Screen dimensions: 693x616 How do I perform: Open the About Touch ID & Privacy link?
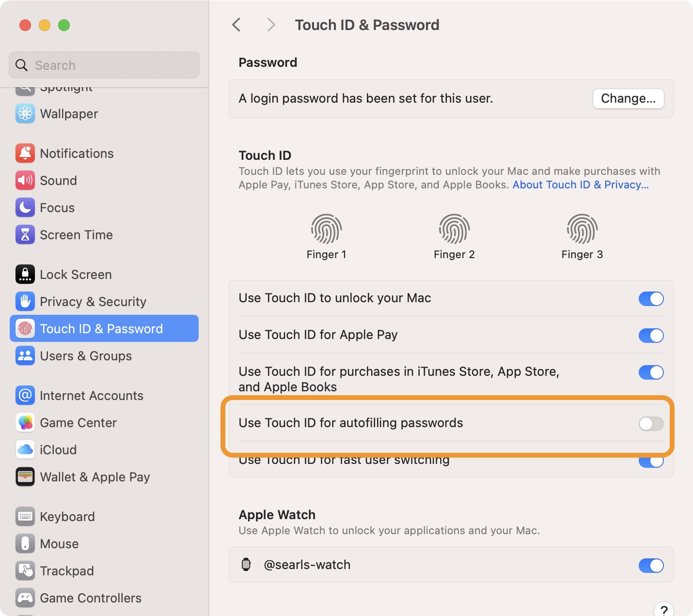point(581,185)
